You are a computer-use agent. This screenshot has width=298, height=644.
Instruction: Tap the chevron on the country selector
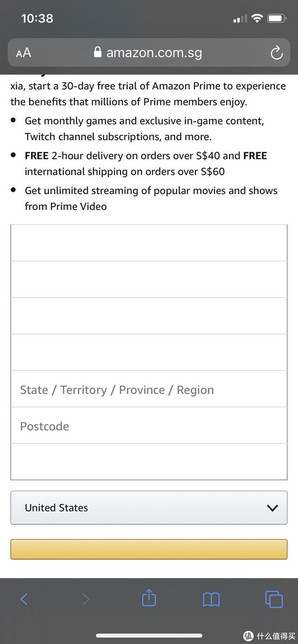click(x=272, y=508)
